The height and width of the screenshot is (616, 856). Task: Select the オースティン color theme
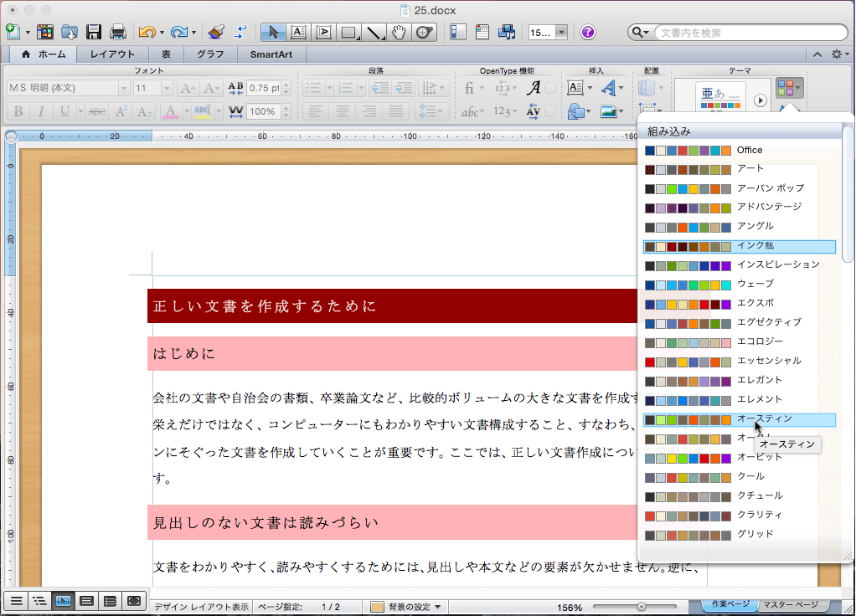[x=740, y=419]
